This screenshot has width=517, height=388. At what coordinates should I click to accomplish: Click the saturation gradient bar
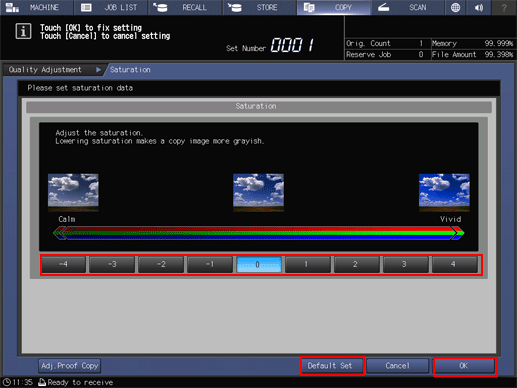coord(259,233)
